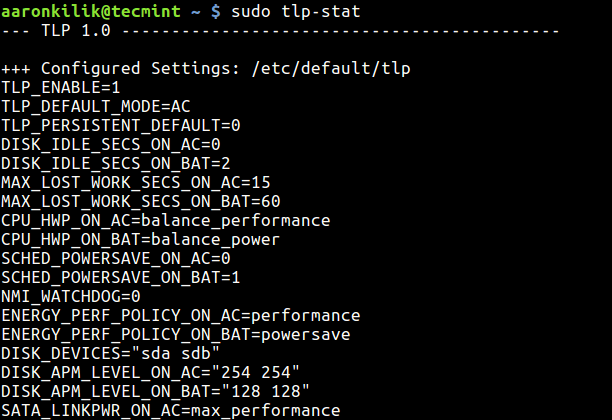Select the CPU_HWP_ON_AC=balance_performance line
This screenshot has width=612, height=420.
(x=166, y=221)
